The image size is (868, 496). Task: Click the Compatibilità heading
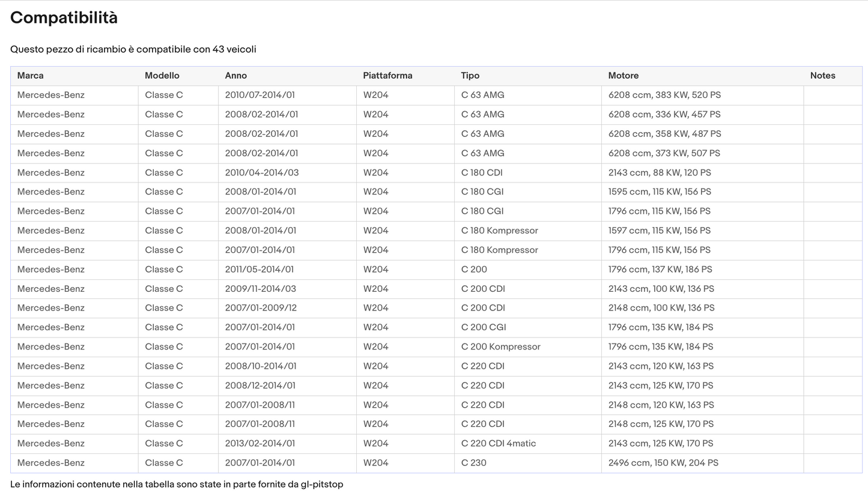pyautogui.click(x=64, y=18)
